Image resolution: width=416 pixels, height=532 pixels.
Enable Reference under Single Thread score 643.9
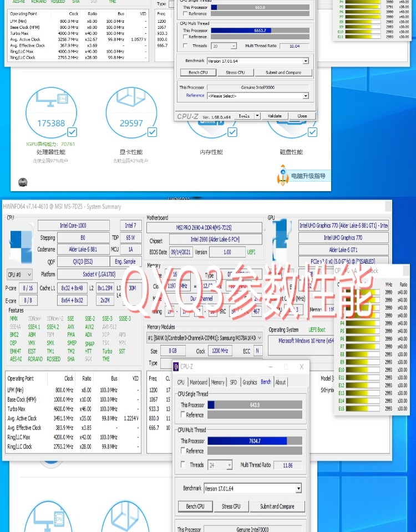[x=184, y=415]
